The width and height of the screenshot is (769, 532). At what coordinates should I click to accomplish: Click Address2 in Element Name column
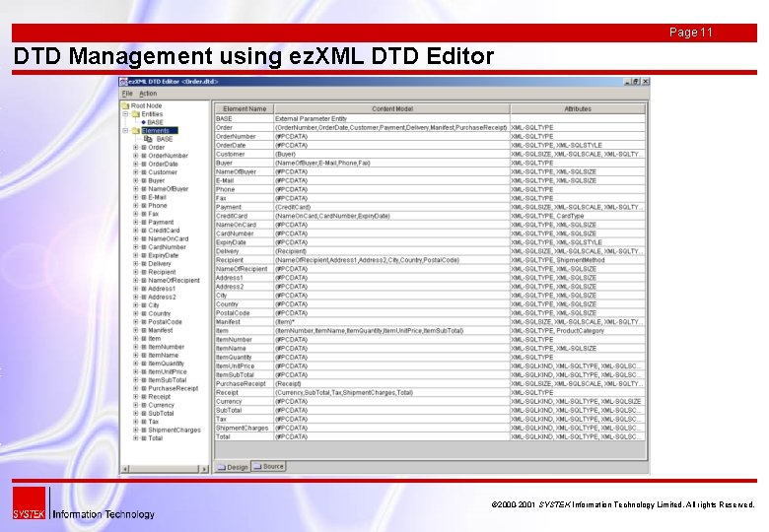(x=245, y=287)
